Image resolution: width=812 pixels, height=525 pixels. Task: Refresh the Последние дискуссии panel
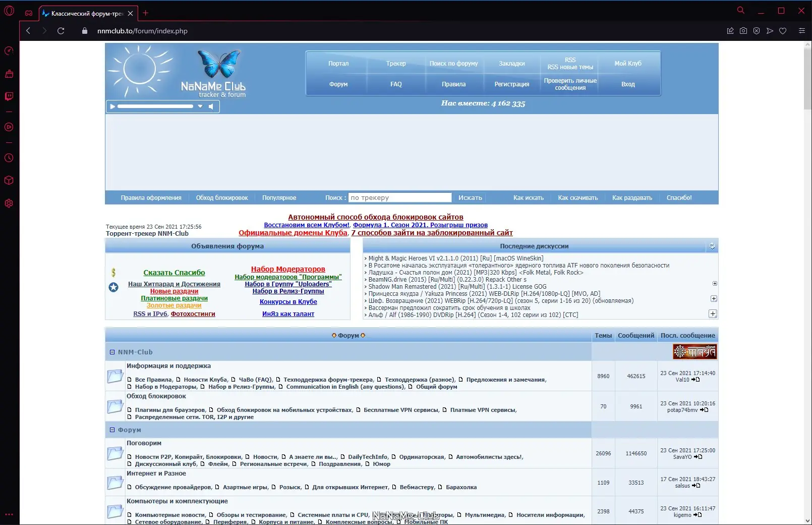(712, 246)
